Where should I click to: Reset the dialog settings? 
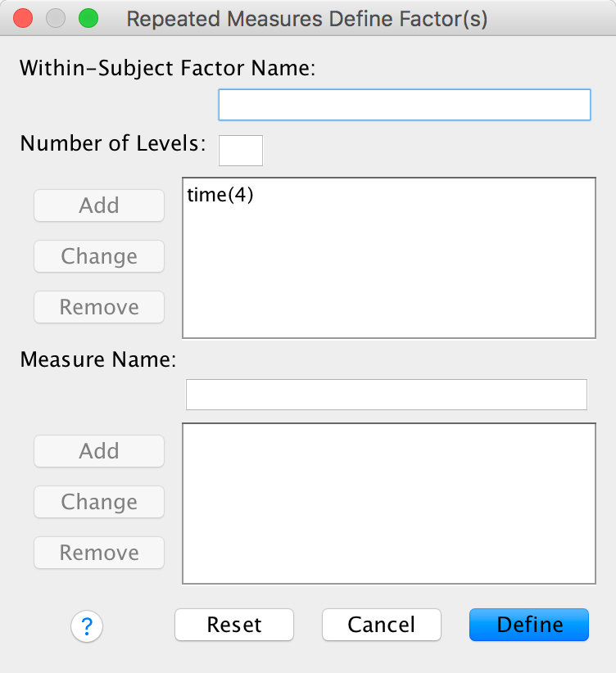[x=234, y=625]
